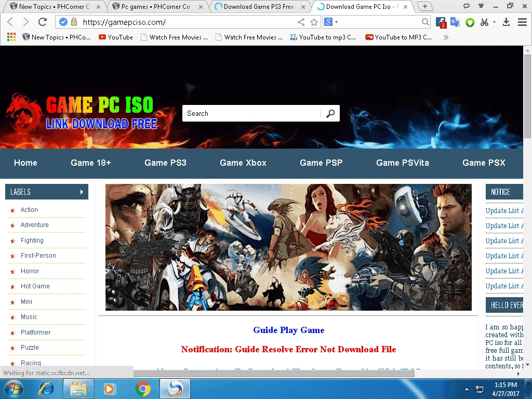Expand the scissors tool dropdown arrow

[495, 22]
